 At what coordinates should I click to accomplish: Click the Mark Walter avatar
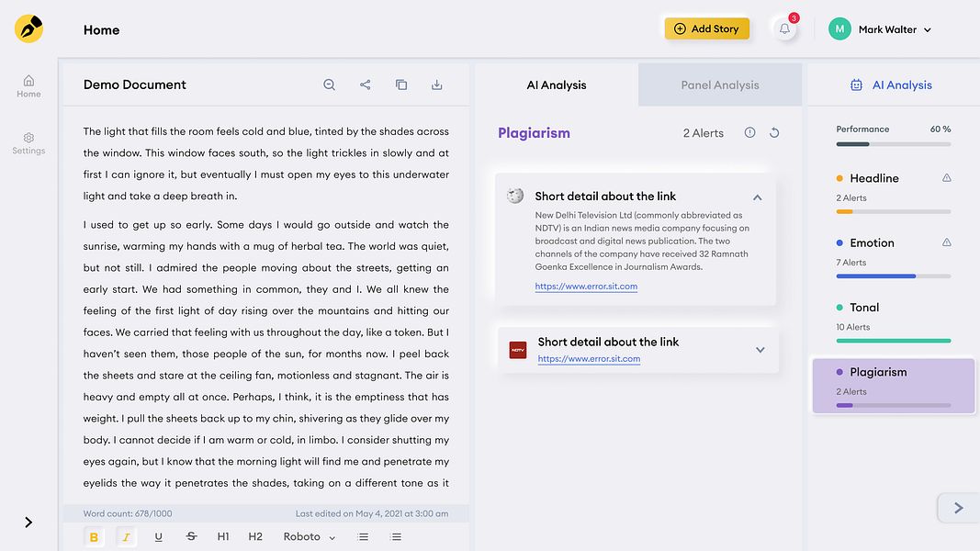tap(839, 28)
